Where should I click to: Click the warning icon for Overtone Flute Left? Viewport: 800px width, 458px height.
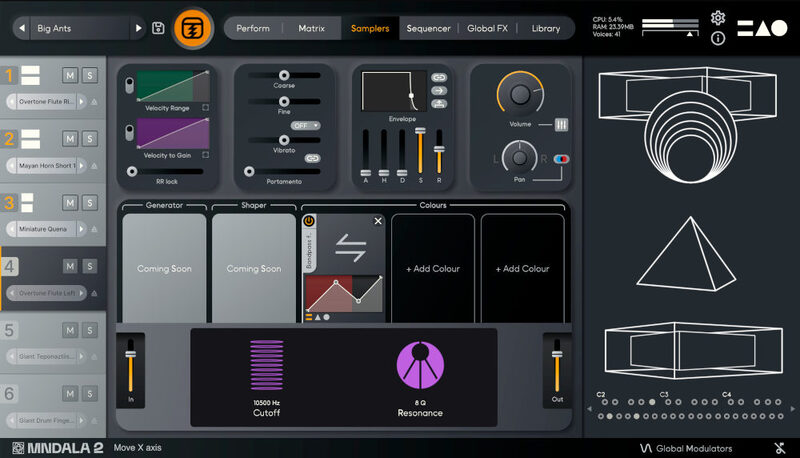coord(94,293)
